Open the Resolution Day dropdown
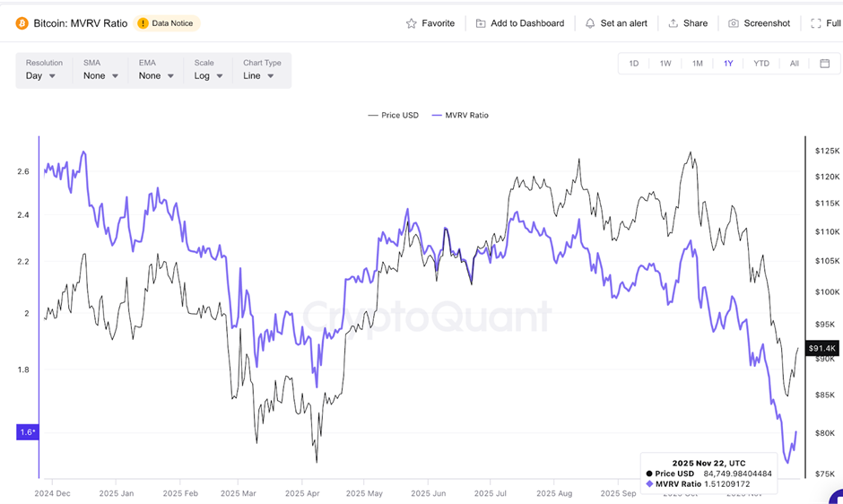The image size is (843, 504). click(41, 76)
